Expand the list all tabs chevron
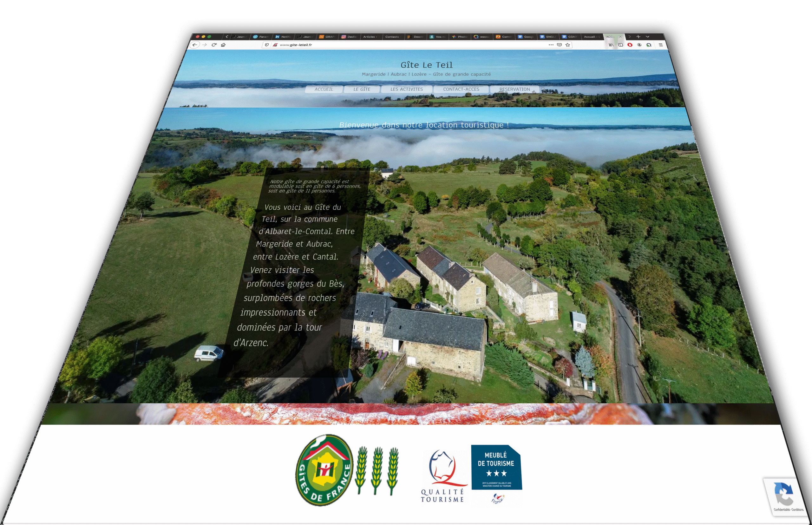Screen dimensions: 812x525 tap(647, 36)
